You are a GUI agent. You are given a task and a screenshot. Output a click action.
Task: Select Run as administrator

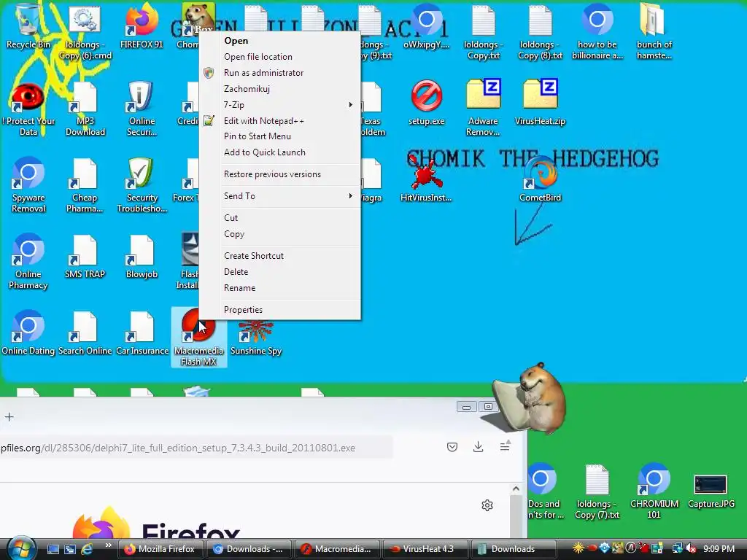coord(280,73)
